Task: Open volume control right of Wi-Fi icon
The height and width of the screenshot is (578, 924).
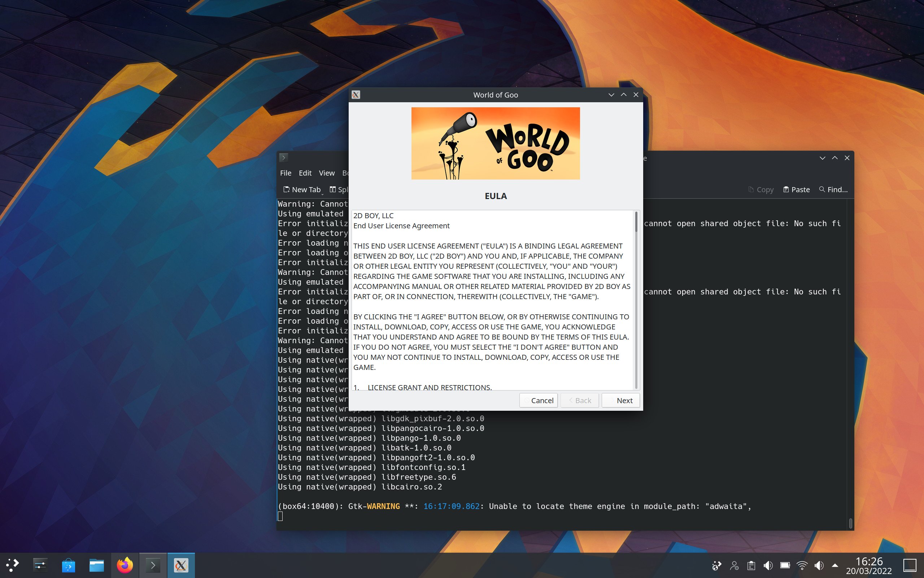Action: pyautogui.click(x=819, y=565)
